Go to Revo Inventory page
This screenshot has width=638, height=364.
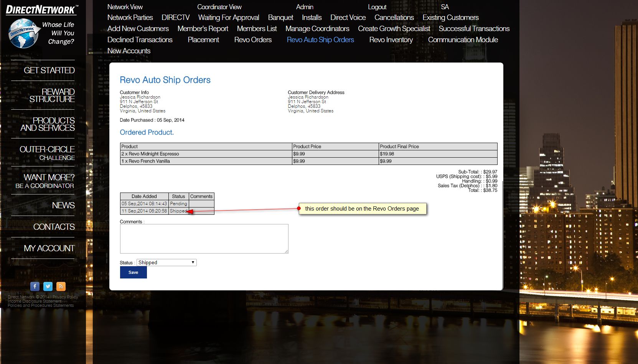391,40
